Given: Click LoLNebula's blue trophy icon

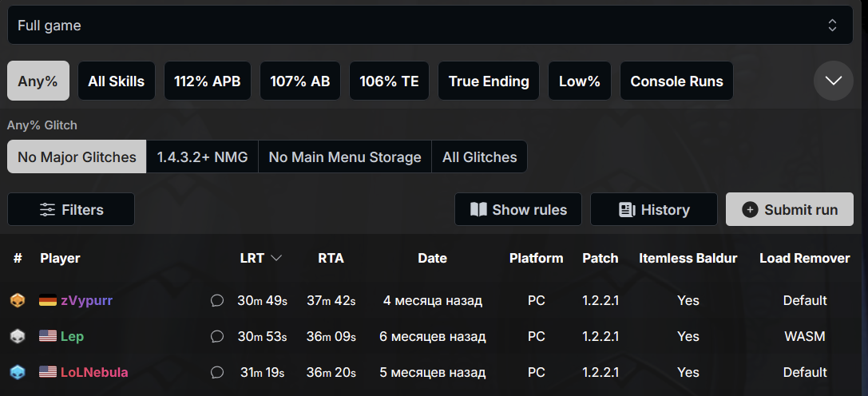Looking at the screenshot, I should 18,373.
